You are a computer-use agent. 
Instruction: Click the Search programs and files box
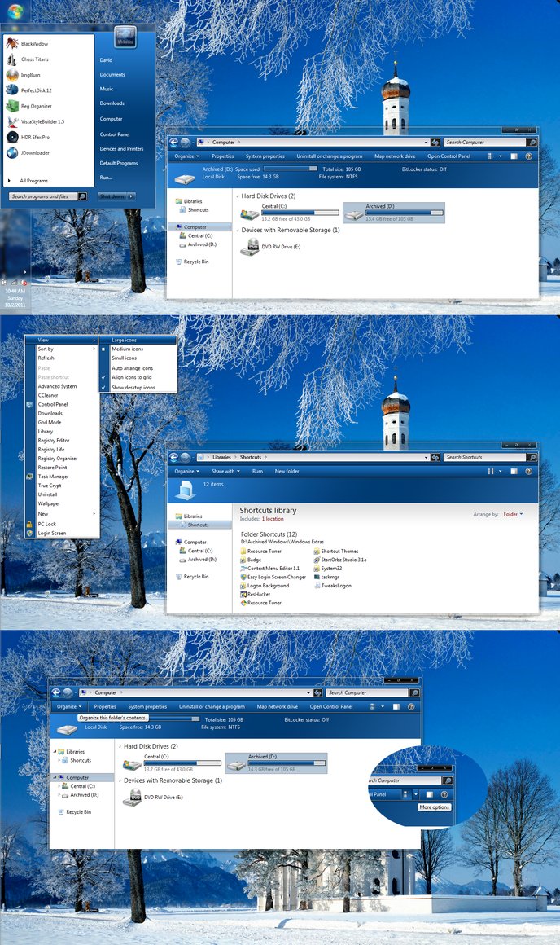[x=43, y=196]
